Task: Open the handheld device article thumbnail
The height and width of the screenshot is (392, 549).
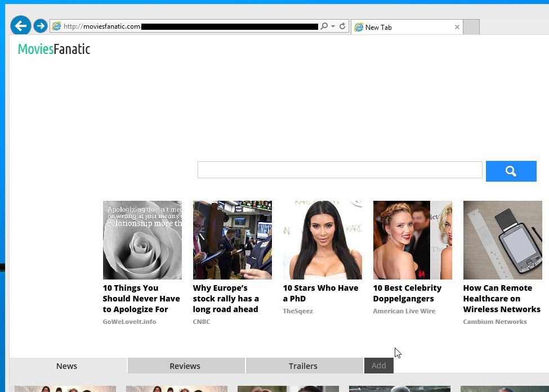Action: [x=502, y=240]
